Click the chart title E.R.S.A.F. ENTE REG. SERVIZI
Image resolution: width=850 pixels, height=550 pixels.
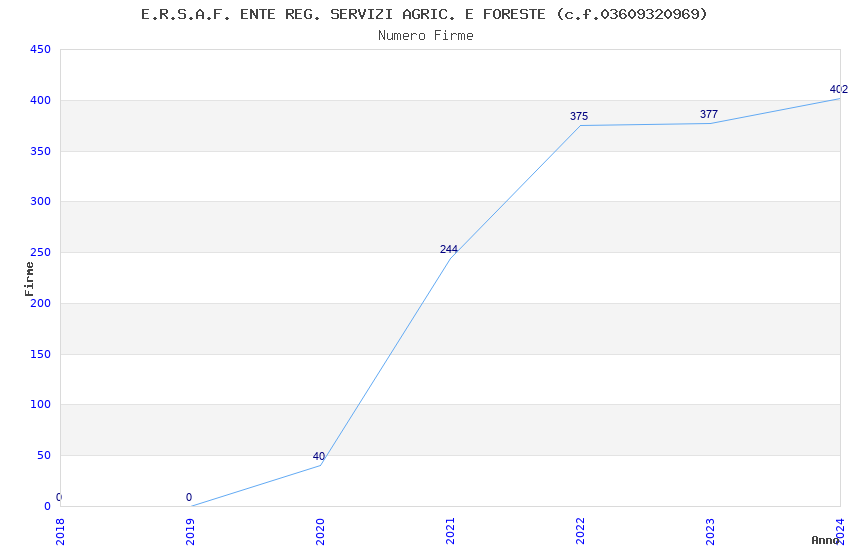pyautogui.click(x=424, y=15)
